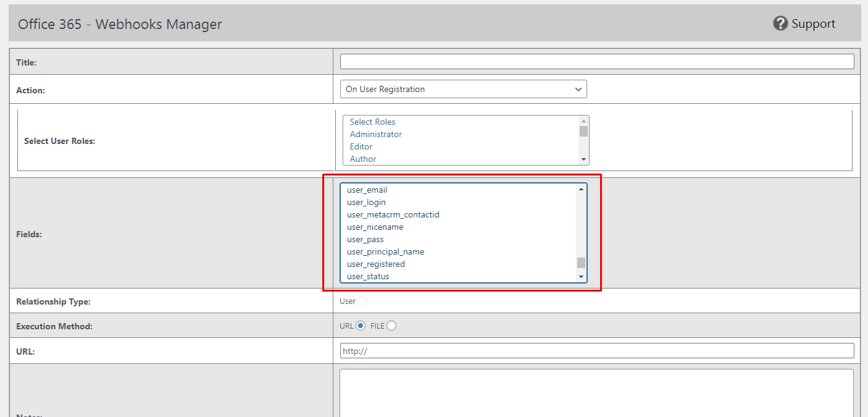Click Fields list scroll up arrow
Viewport: 868px width, 417px height.
(x=581, y=189)
